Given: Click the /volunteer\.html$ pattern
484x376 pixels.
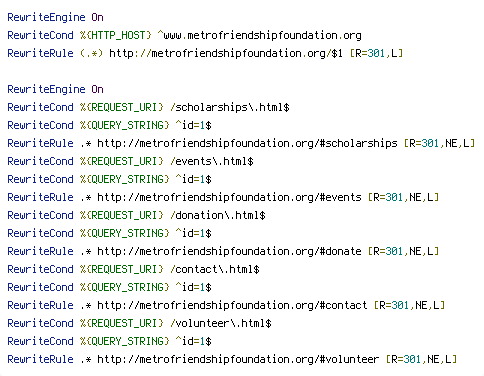Looking at the screenshot, I should [x=221, y=323].
